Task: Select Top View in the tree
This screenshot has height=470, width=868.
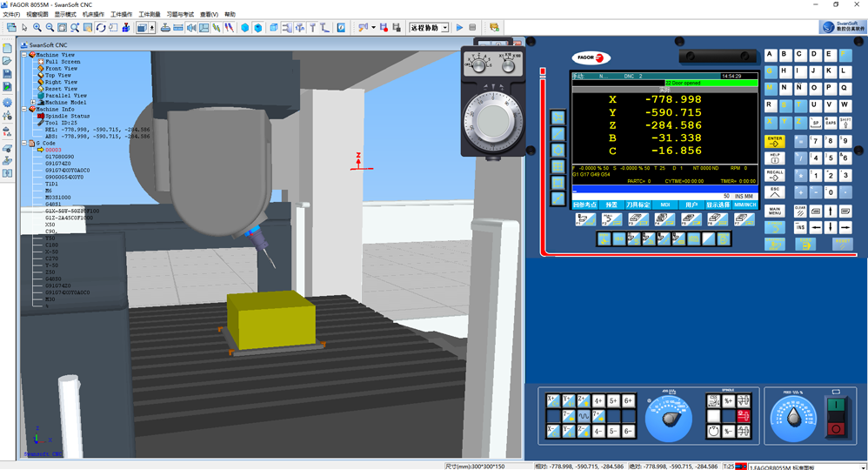Action: pyautogui.click(x=57, y=76)
